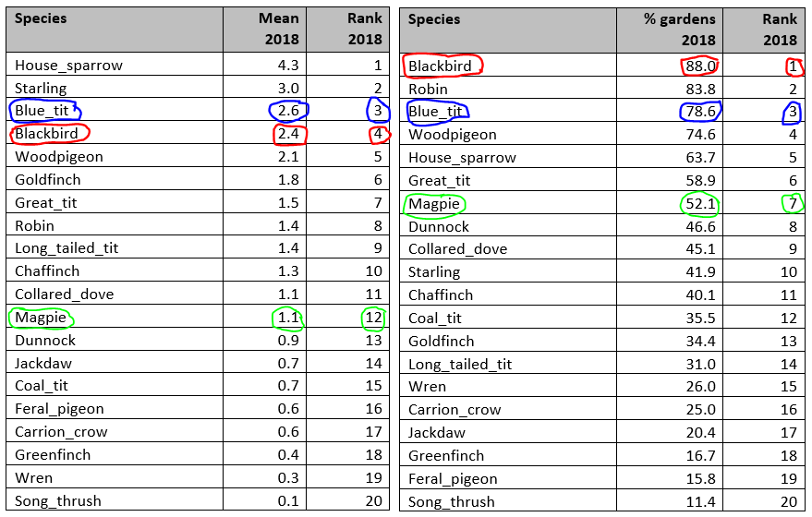
Task: Click the 'Mean 2018' column header
Action: [x=265, y=29]
